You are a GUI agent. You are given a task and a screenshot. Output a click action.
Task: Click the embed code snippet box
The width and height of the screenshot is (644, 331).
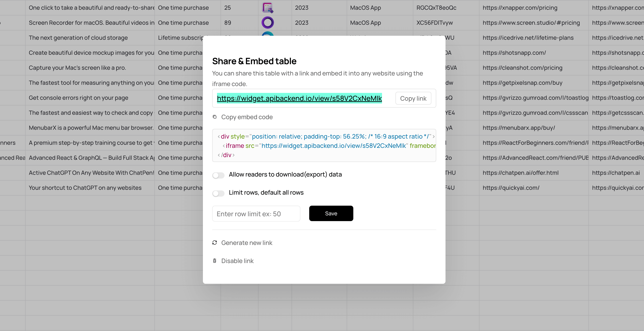[324, 145]
